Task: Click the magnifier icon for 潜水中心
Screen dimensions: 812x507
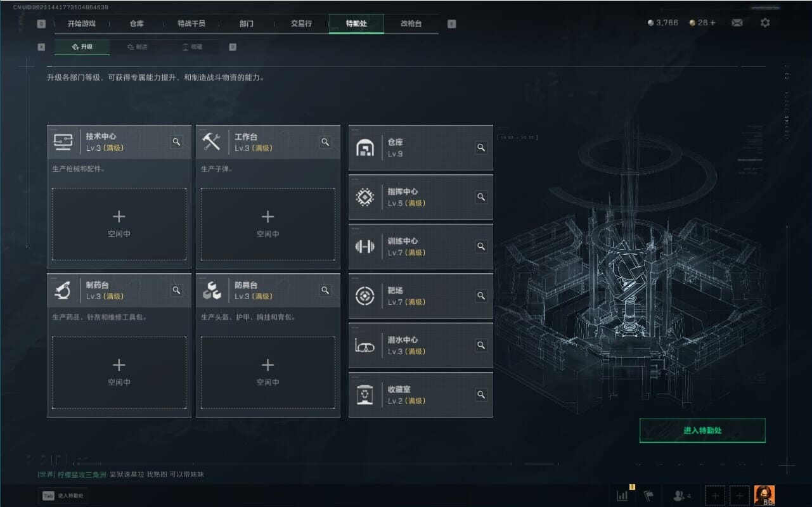Action: coord(481,345)
